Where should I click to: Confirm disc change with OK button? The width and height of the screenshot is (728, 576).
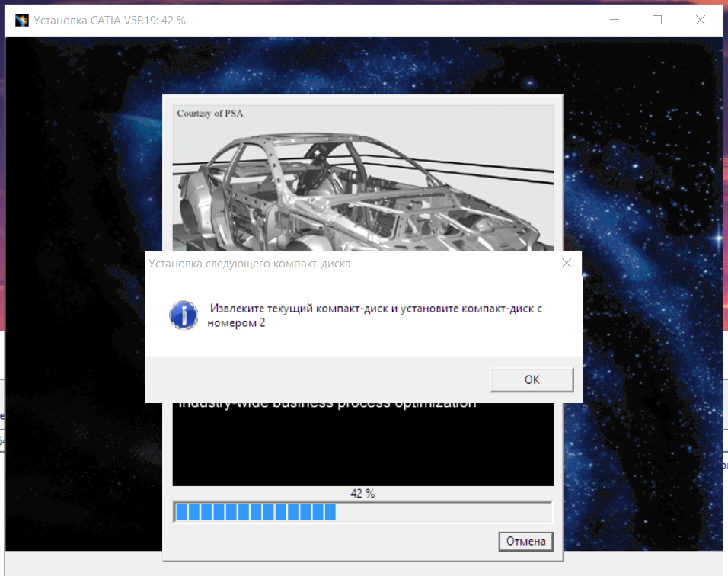pos(532,379)
